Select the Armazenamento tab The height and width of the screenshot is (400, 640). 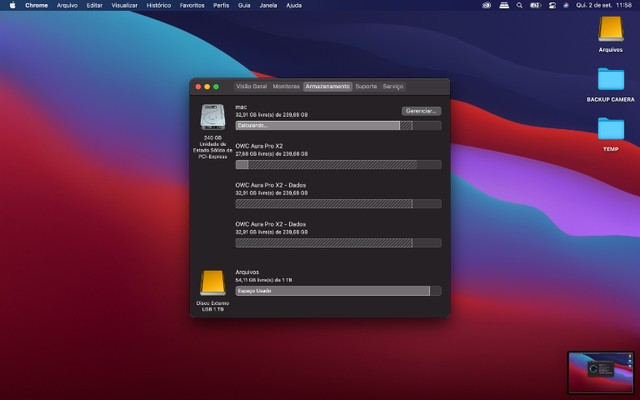coord(328,87)
